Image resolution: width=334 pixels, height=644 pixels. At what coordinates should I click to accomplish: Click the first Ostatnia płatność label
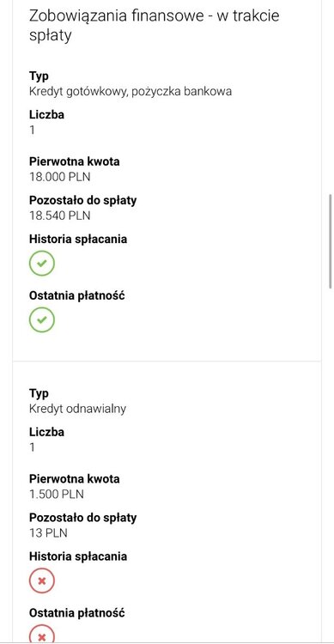point(76,295)
